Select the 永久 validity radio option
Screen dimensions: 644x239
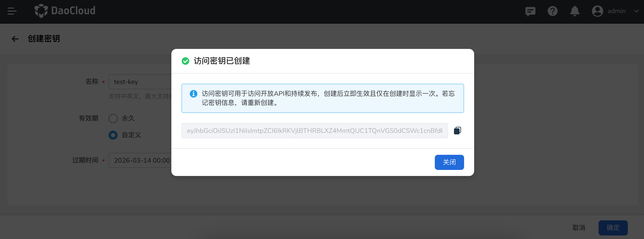[113, 118]
